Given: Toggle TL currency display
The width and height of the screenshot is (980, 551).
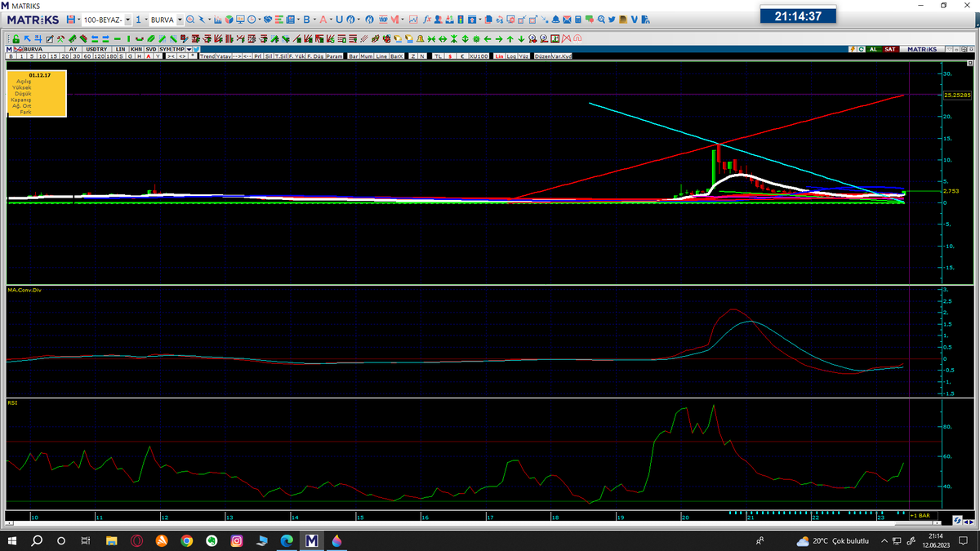Looking at the screenshot, I should pyautogui.click(x=439, y=56).
